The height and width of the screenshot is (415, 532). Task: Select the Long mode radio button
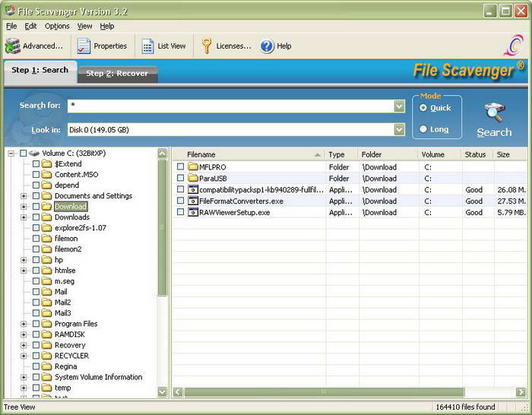click(x=423, y=129)
